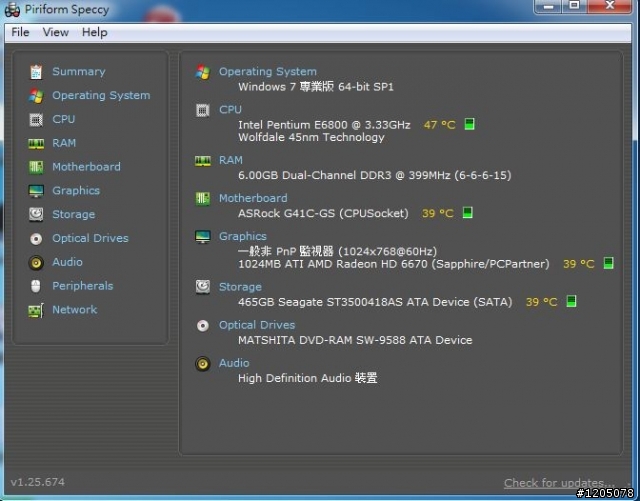Click the CPU chip icon in sidebar

(36, 120)
